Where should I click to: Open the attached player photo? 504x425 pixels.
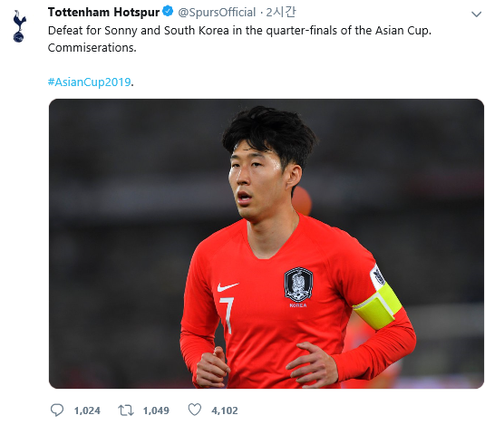[267, 244]
